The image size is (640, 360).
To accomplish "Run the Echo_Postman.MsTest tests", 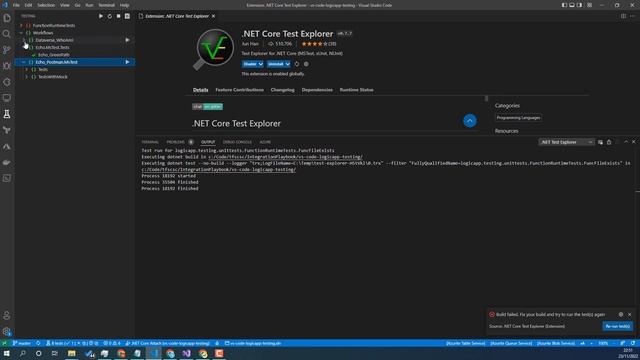I will pyautogui.click(x=127, y=62).
